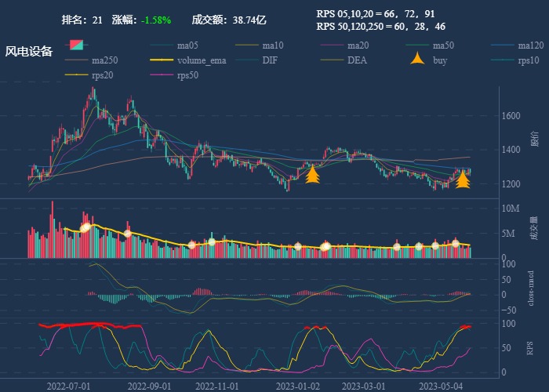
Task: Toggle the DEA indicator legend entry
Action: [x=357, y=60]
